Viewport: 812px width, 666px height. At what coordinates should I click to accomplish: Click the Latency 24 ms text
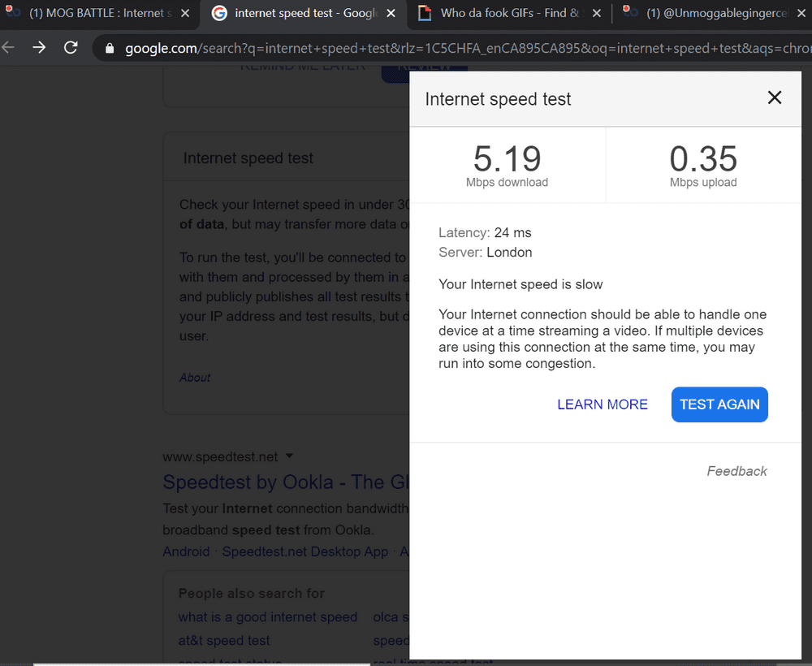pyautogui.click(x=485, y=232)
